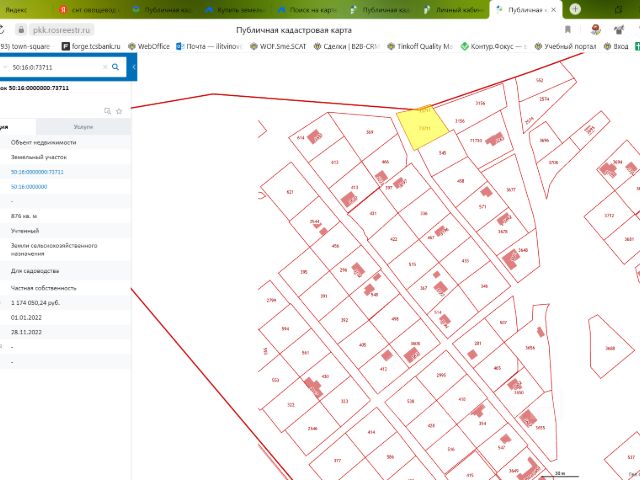Open the link 50:16:0000000:73711
This screenshot has width=640, height=480.
click(37, 172)
